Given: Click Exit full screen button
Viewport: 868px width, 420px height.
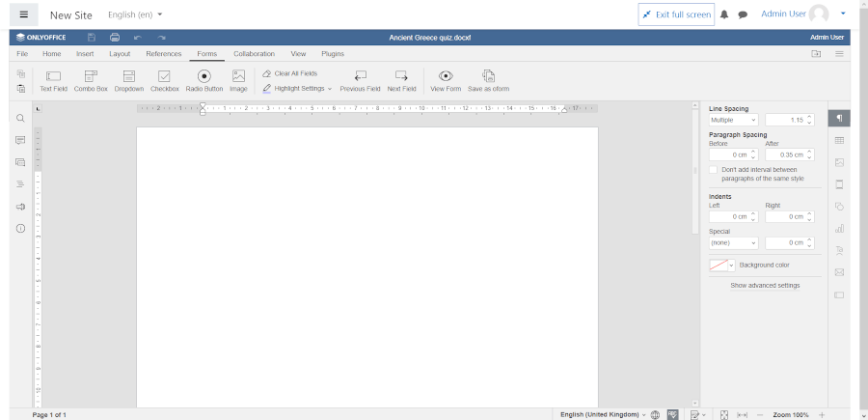Looking at the screenshot, I should [x=676, y=14].
